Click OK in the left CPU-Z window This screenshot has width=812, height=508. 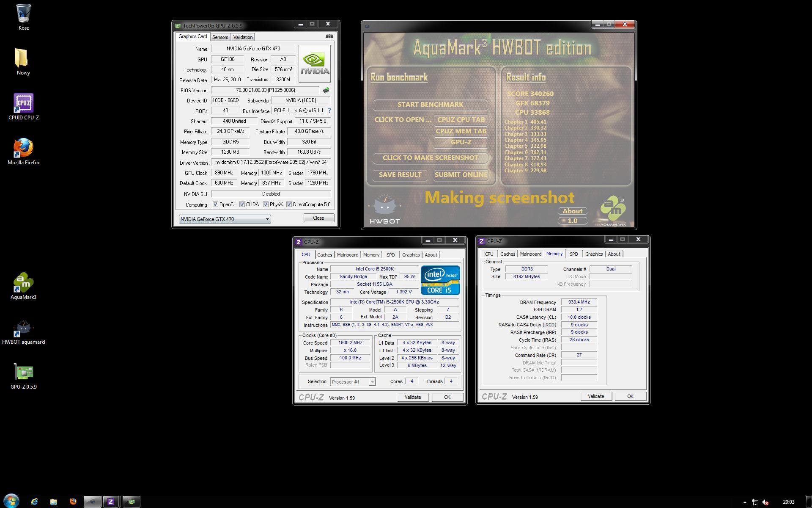tap(447, 397)
